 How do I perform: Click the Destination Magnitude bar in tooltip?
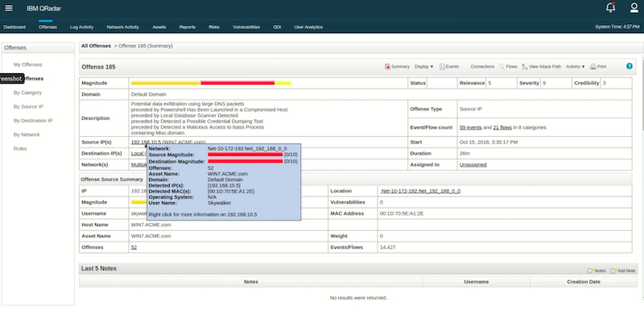click(246, 162)
